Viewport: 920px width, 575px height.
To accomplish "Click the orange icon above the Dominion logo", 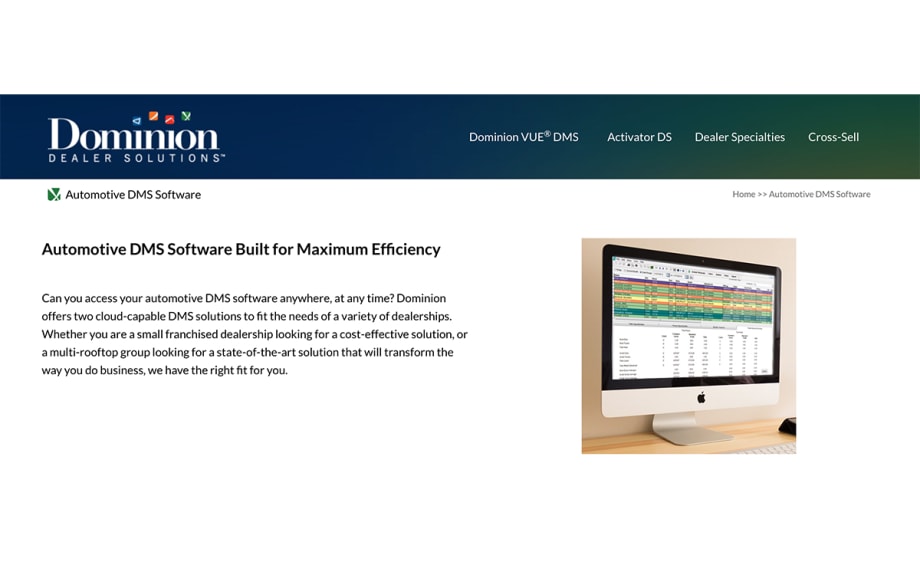I will point(153,116).
